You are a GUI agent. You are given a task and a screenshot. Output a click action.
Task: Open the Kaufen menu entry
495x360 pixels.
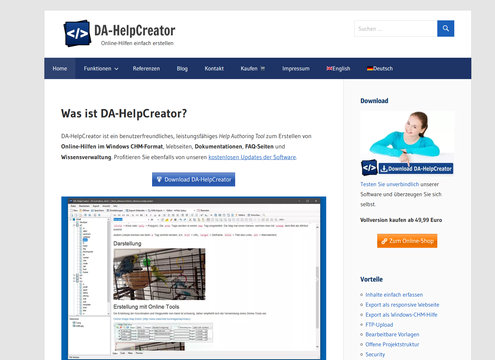[249, 68]
